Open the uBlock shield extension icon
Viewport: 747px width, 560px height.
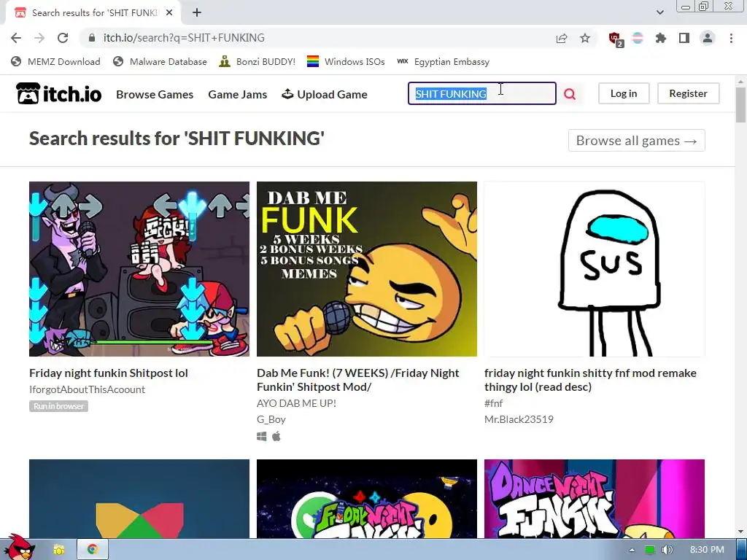[x=616, y=39]
